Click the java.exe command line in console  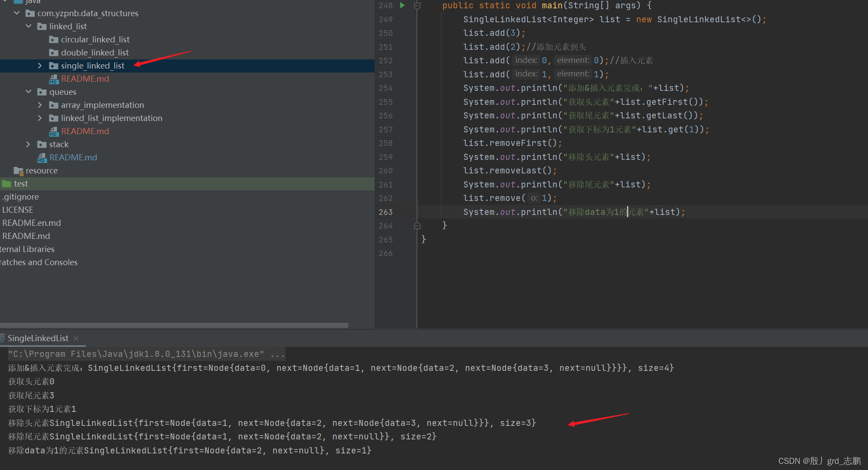pyautogui.click(x=146, y=354)
